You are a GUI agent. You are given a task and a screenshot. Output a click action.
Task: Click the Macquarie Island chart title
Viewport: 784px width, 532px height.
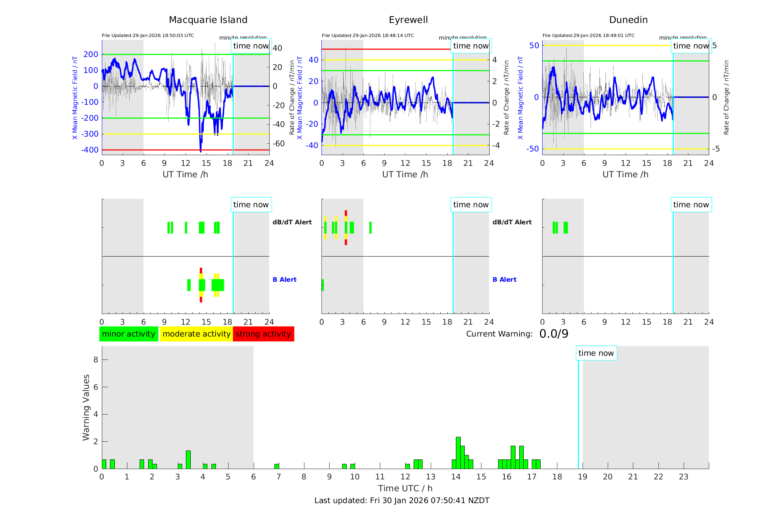pos(208,20)
